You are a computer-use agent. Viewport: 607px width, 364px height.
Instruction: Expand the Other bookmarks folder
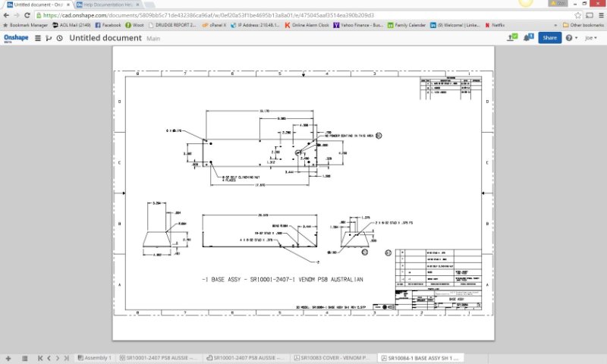[x=583, y=25]
